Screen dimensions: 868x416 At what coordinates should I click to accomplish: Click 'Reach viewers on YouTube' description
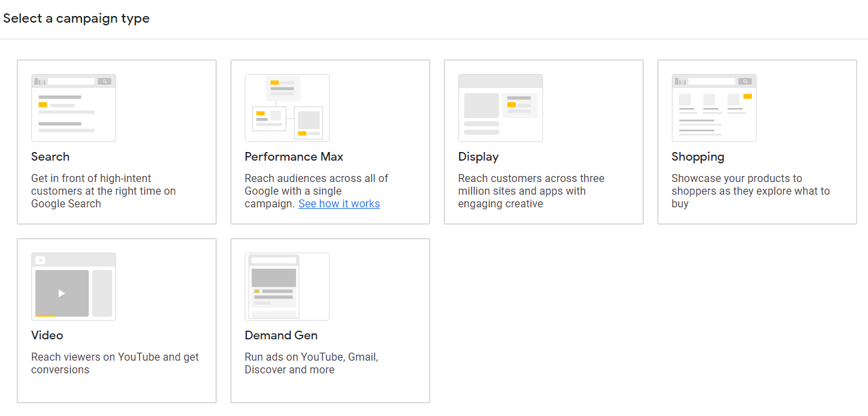tap(115, 363)
